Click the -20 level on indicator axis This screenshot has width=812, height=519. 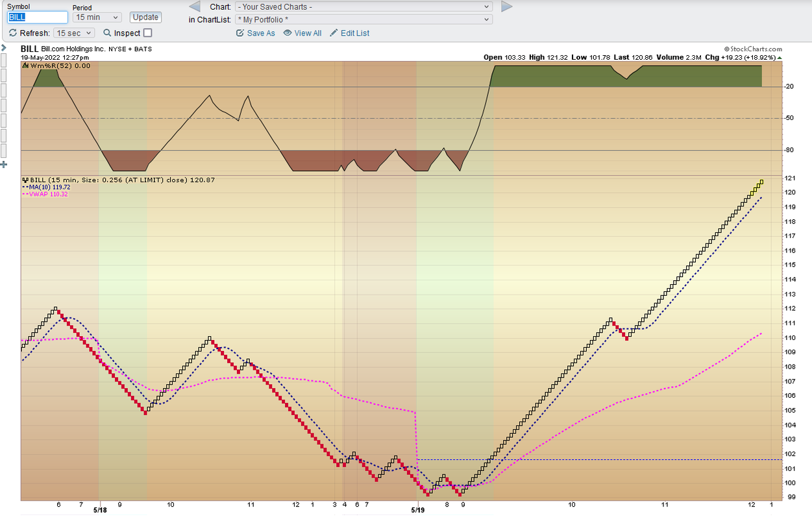coord(789,86)
